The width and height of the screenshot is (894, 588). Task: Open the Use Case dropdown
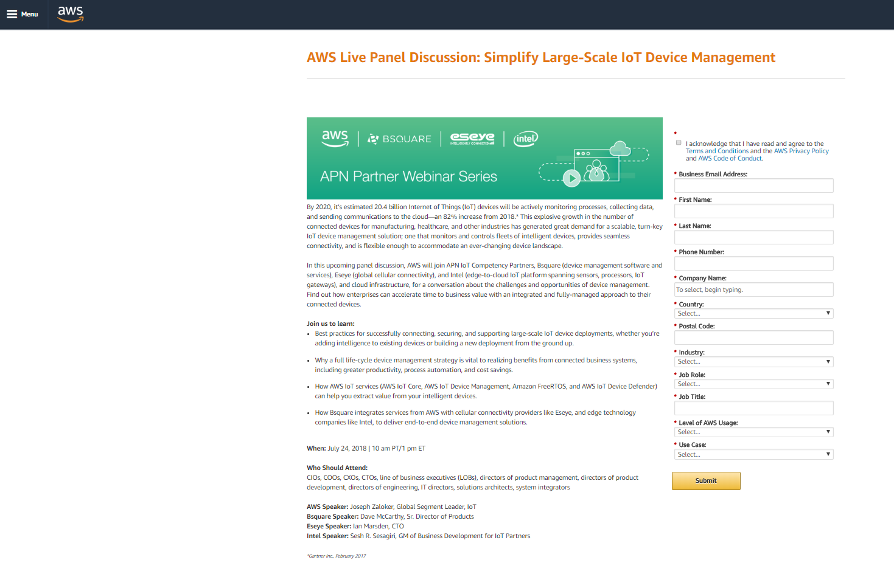tap(753, 455)
